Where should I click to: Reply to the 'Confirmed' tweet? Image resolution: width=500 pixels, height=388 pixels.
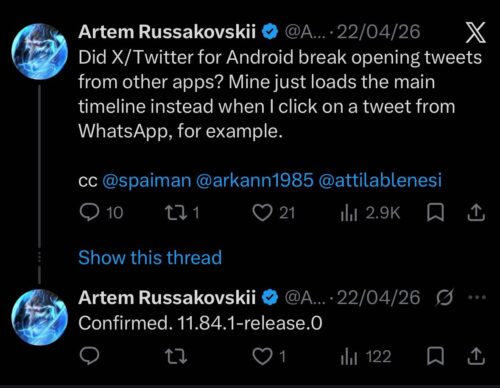click(89, 356)
